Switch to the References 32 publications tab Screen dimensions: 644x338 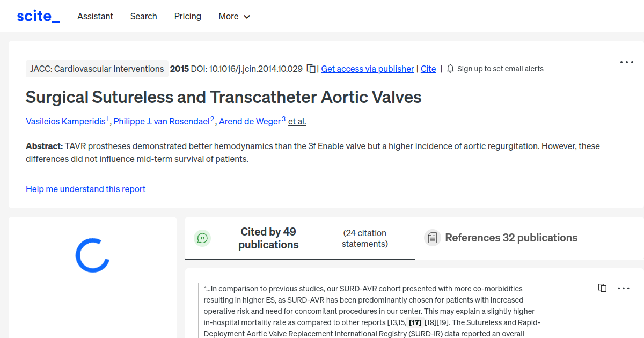coord(511,238)
